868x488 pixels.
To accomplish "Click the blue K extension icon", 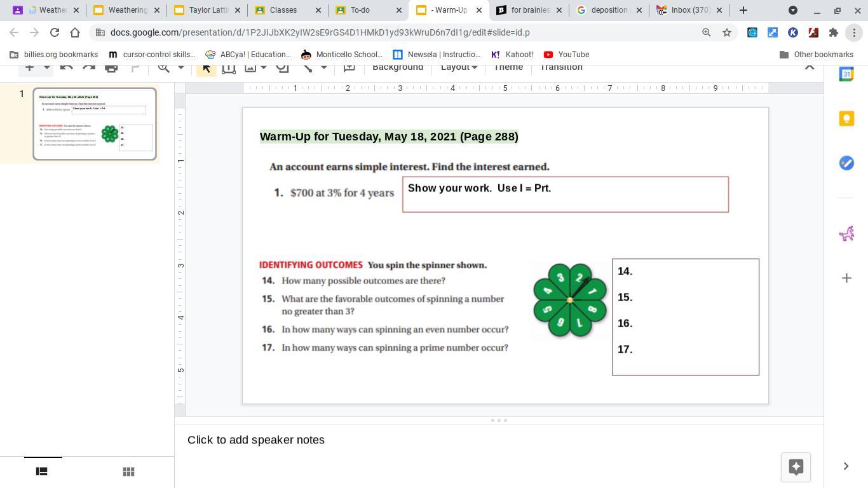I will (793, 32).
